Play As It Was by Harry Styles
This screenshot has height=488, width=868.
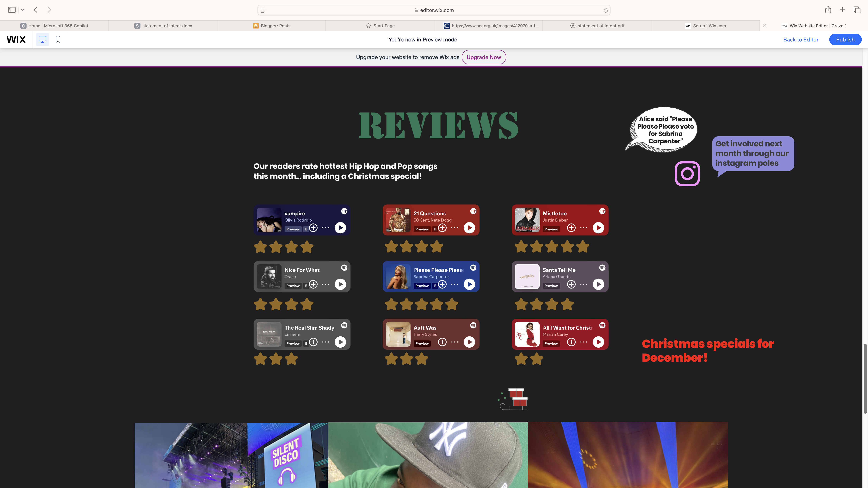tap(469, 342)
